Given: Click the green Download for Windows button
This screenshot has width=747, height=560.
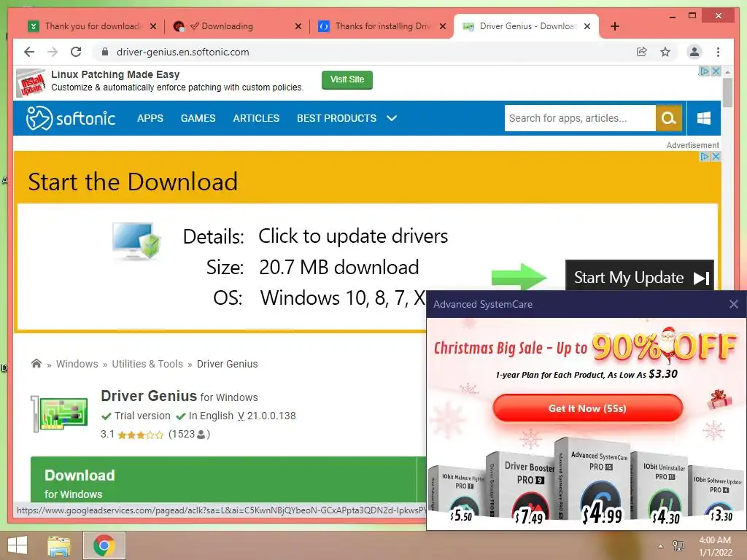Looking at the screenshot, I should coord(223,479).
